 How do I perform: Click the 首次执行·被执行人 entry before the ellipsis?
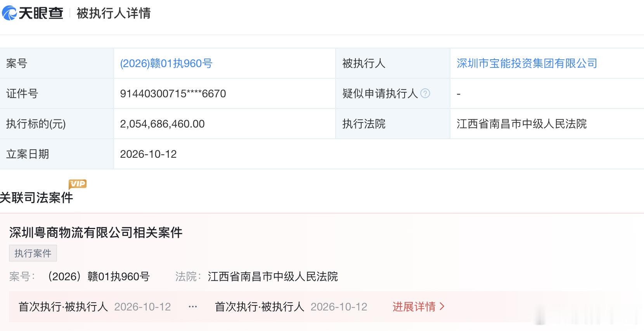tap(63, 307)
